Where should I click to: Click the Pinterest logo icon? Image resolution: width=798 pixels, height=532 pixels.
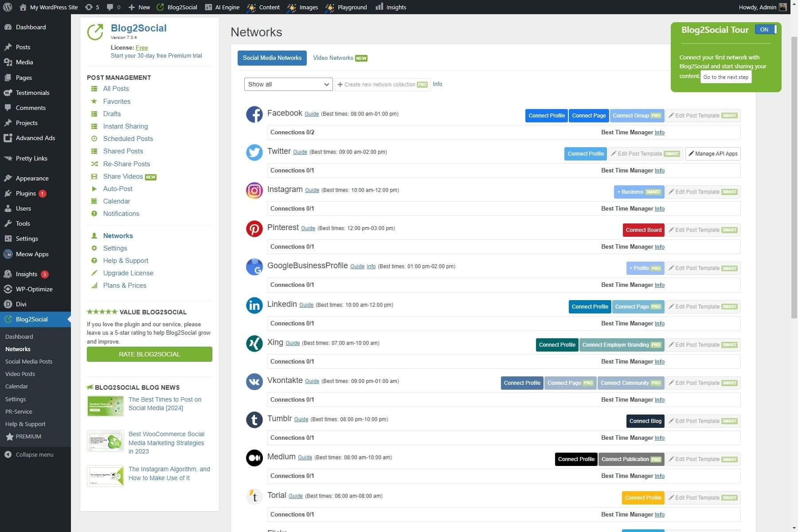point(254,229)
